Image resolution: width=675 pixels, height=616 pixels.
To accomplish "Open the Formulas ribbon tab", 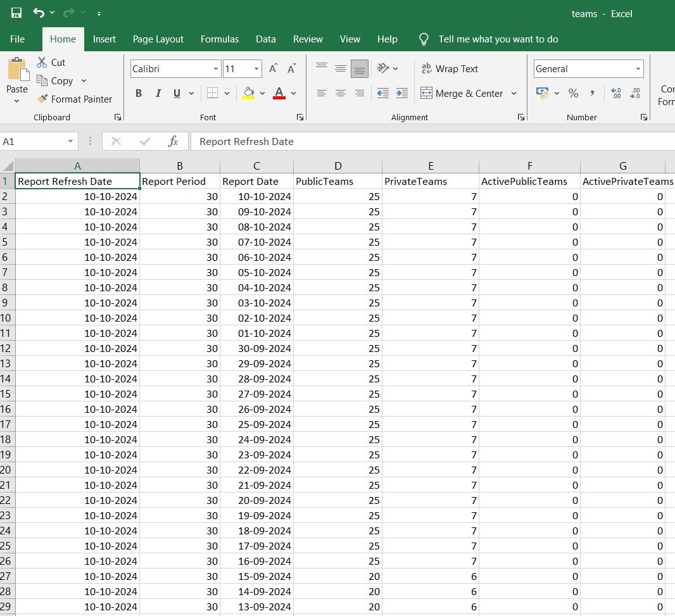I will pos(220,39).
